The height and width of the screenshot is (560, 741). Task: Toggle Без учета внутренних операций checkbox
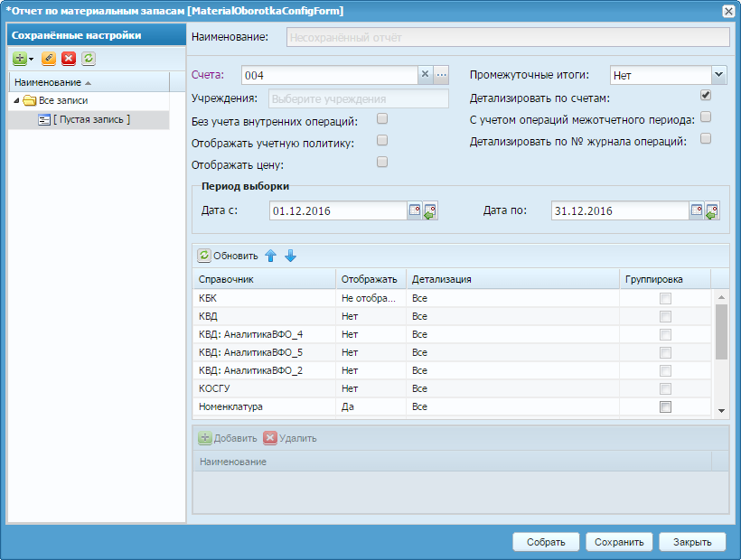[382, 118]
